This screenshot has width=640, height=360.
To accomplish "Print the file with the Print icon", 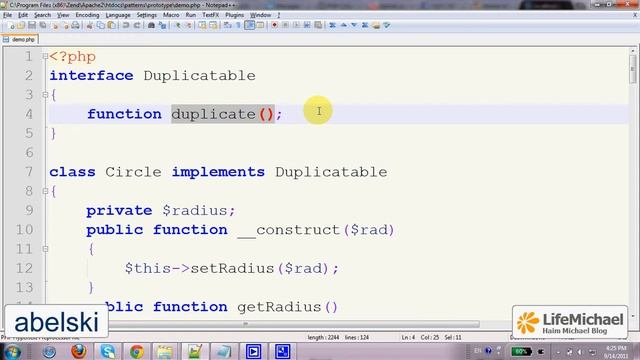I will (76, 25).
